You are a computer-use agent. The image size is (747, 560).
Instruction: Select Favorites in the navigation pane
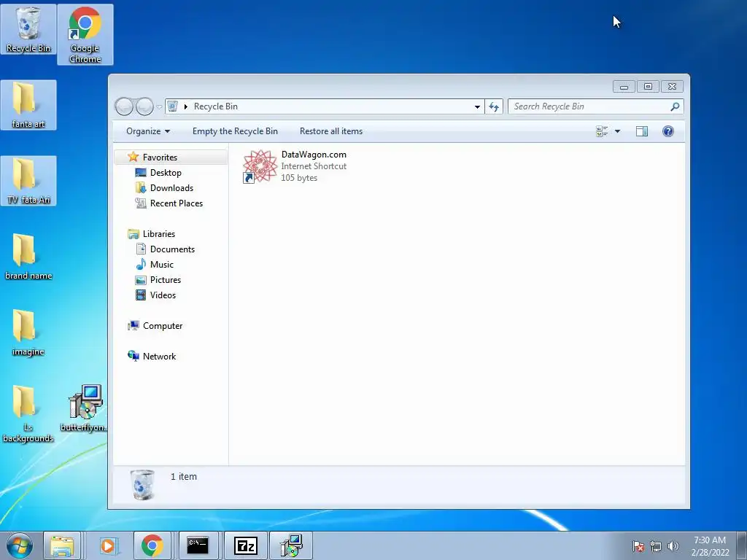[160, 157]
